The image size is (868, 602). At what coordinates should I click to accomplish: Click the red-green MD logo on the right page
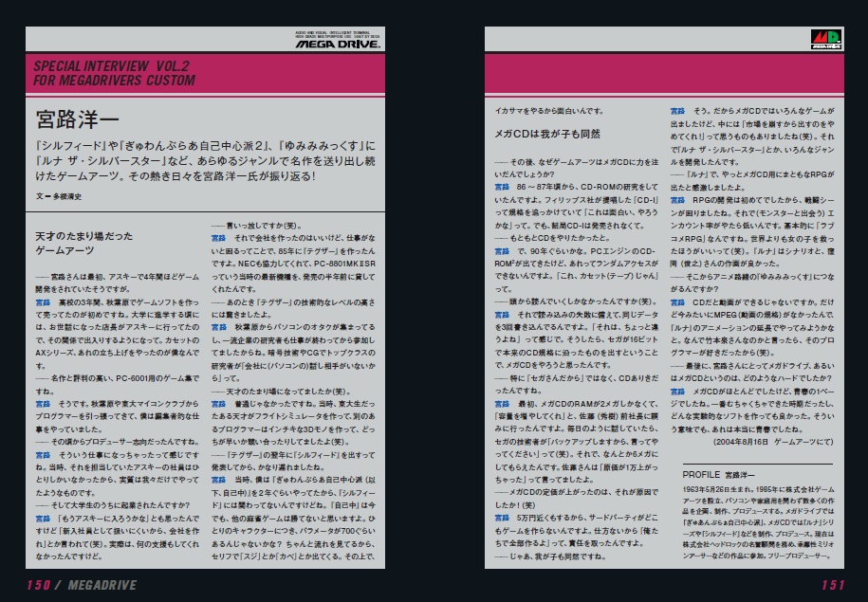tap(826, 40)
